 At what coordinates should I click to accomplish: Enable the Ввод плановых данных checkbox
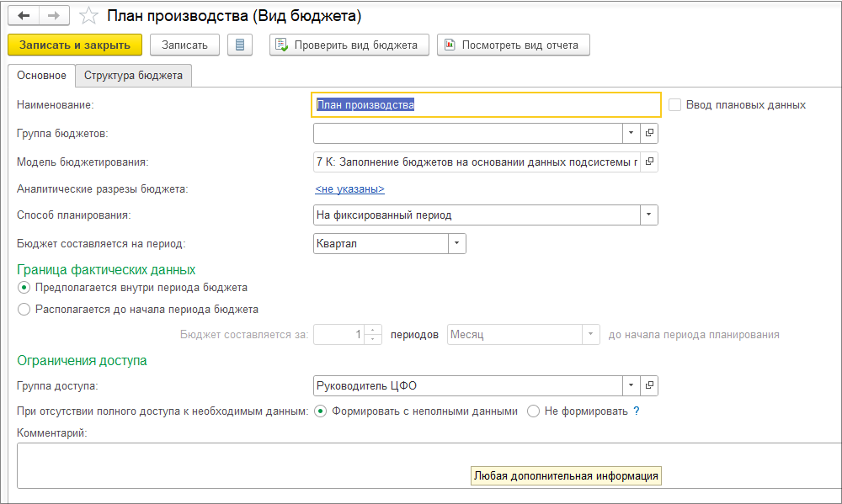tap(675, 105)
